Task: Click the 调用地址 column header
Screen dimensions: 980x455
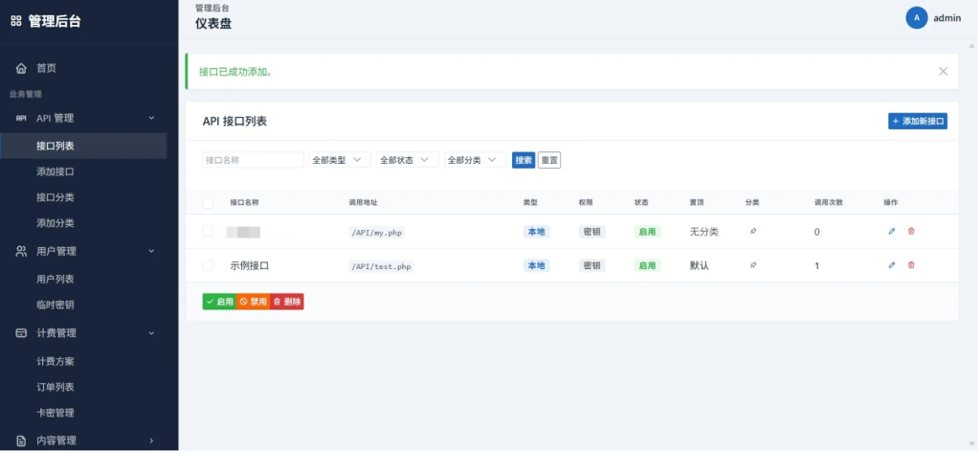Action: [363, 203]
